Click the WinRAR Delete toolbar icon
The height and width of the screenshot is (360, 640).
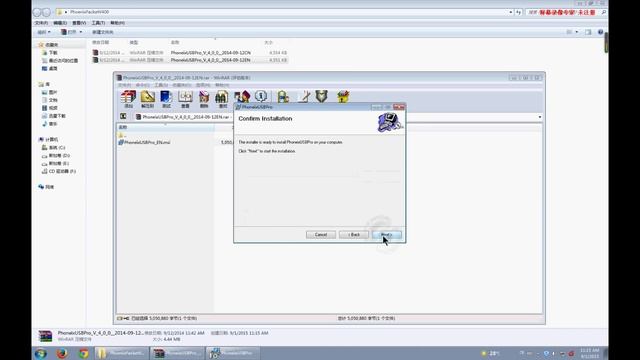point(204,99)
